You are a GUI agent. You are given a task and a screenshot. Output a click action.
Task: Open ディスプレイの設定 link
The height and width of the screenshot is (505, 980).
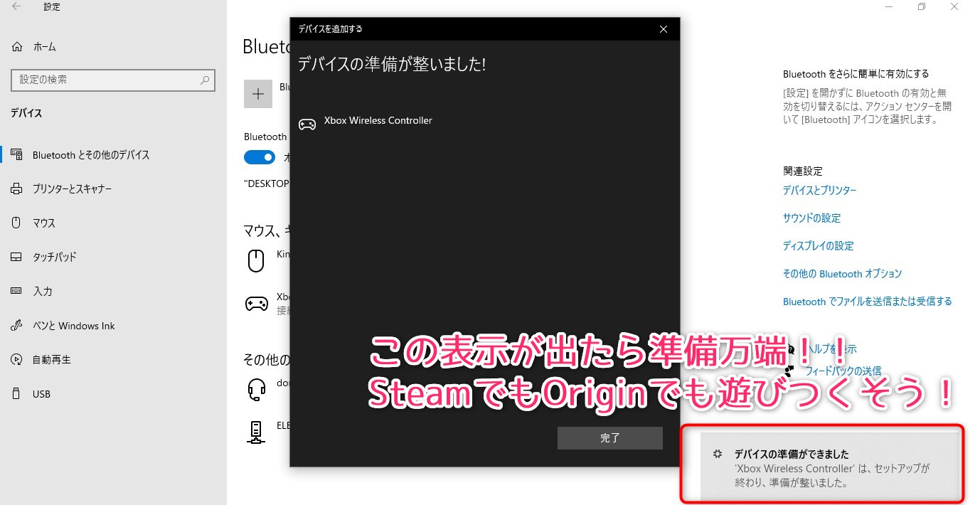818,246
